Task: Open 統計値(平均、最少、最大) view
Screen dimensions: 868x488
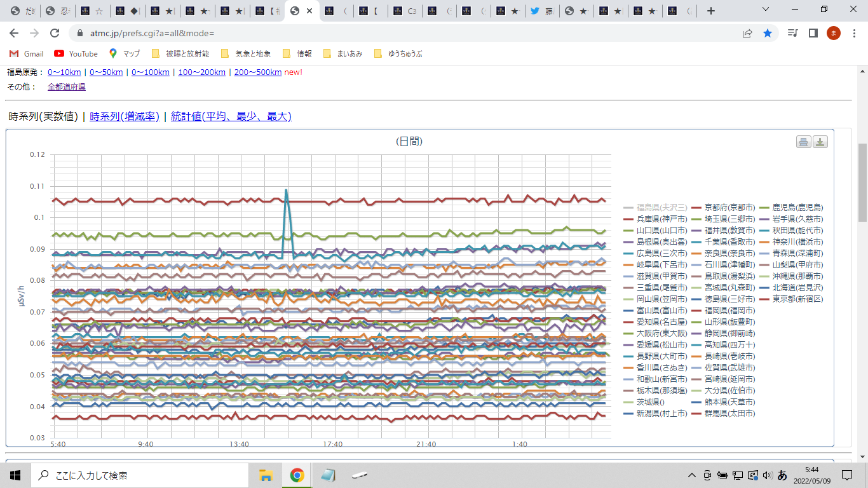Action: (x=231, y=116)
